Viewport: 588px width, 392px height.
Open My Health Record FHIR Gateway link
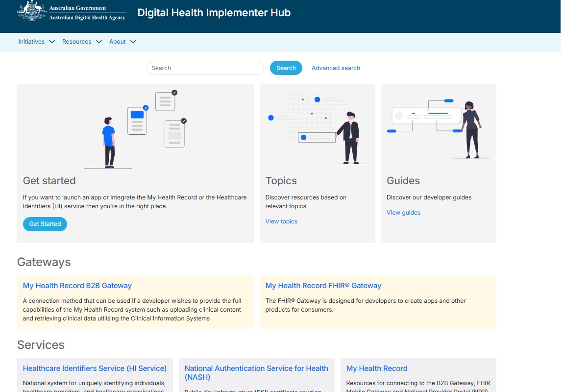tap(323, 286)
